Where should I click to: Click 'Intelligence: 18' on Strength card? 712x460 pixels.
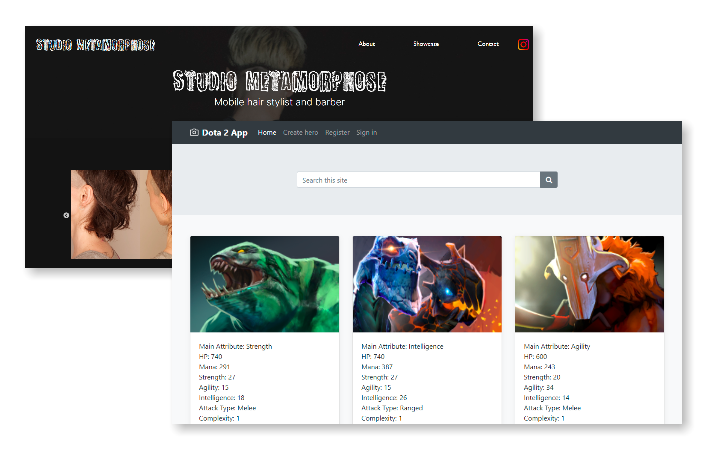(221, 398)
